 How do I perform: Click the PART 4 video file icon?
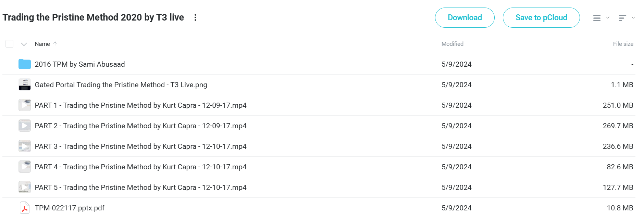(x=25, y=167)
